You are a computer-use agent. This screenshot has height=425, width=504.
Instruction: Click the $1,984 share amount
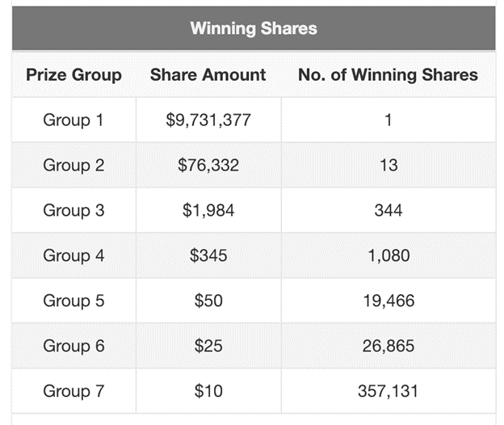208,211
